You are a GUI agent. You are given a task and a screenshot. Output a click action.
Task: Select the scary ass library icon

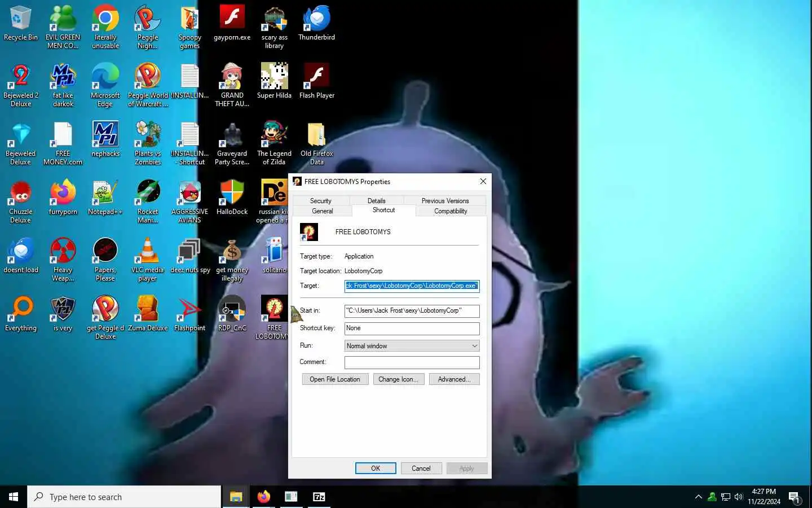pos(275,27)
